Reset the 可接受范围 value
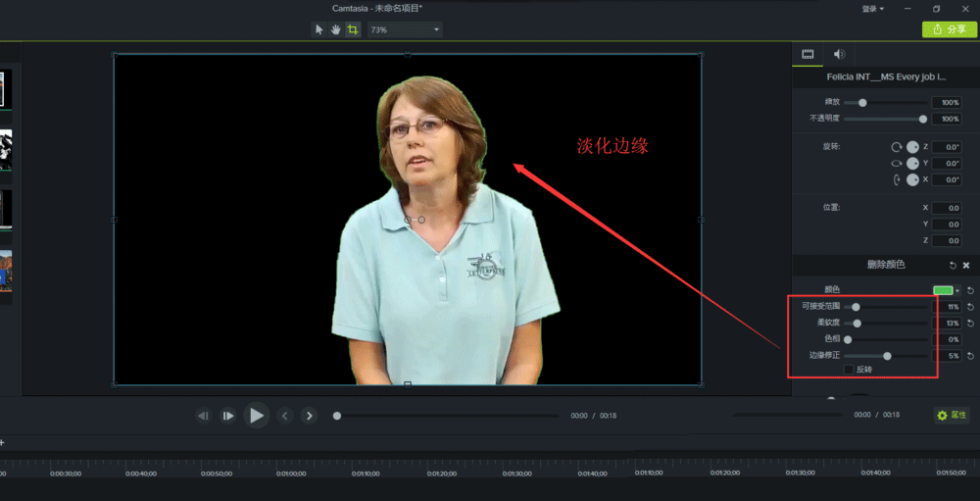Viewport: 980px width, 501px height. 970,307
